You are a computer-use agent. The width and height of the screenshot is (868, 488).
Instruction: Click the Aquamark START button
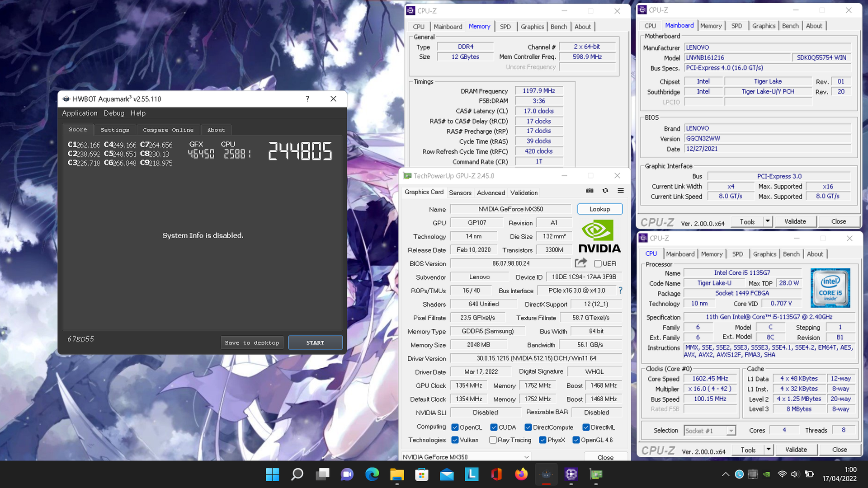click(315, 343)
